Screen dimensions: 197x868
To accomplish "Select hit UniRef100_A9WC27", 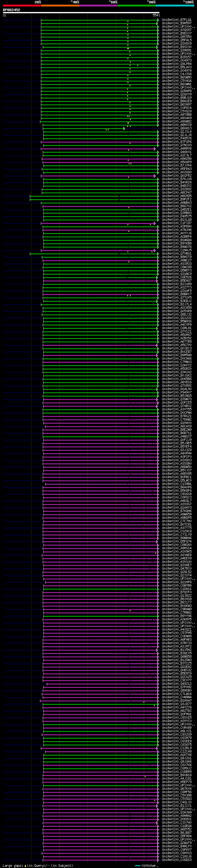I will point(176,260).
